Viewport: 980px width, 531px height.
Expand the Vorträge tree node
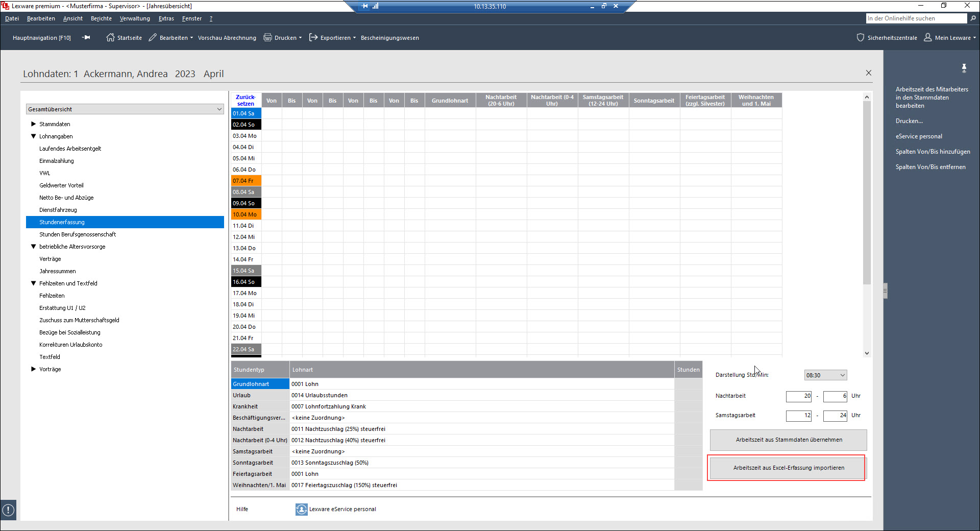point(34,369)
